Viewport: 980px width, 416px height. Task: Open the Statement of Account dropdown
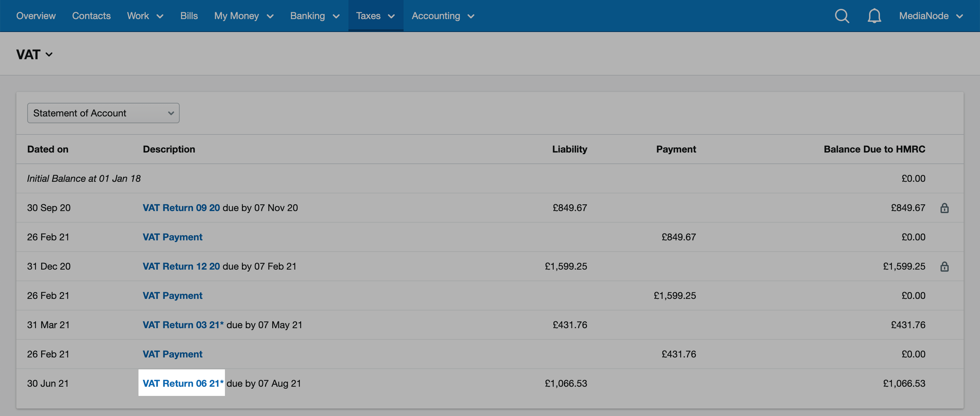[x=103, y=113]
